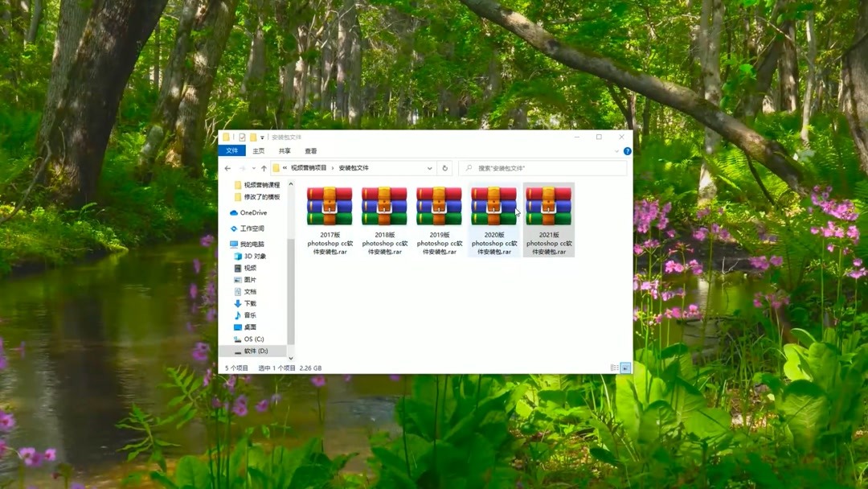The image size is (868, 489).
Task: Click the refresh icon beside address bar
Action: pos(444,167)
